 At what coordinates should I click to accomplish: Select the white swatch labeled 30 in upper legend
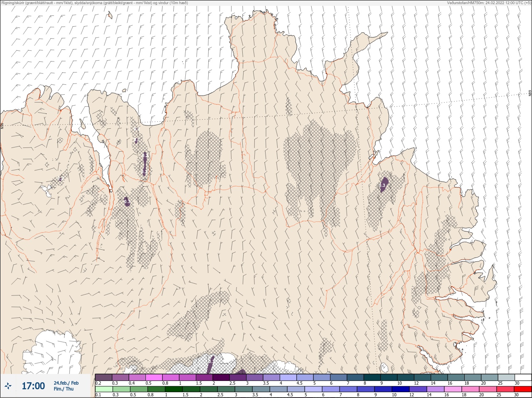click(523, 377)
